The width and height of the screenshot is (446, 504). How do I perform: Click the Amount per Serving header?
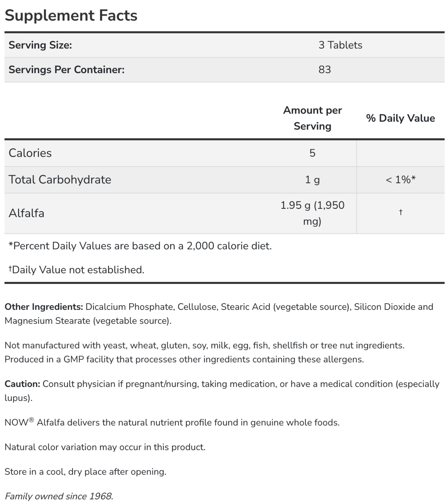[313, 118]
